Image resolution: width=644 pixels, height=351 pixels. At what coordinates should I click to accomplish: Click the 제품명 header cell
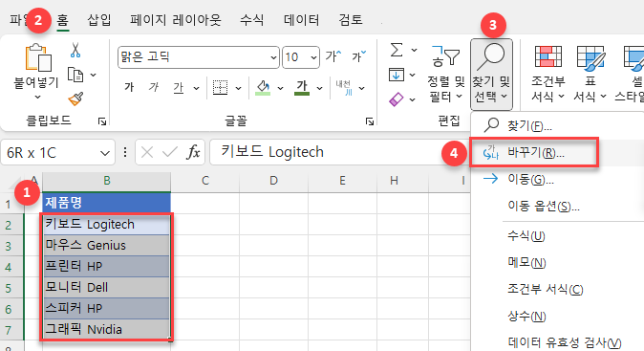point(106,203)
